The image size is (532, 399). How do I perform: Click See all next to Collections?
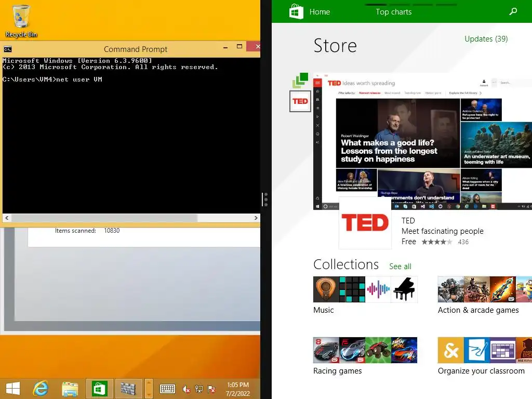[x=400, y=267]
